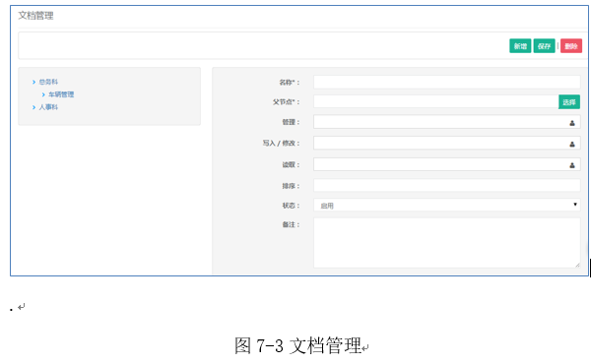The width and height of the screenshot is (591, 364).
Task: Click the red 删除 button
Action: click(571, 46)
